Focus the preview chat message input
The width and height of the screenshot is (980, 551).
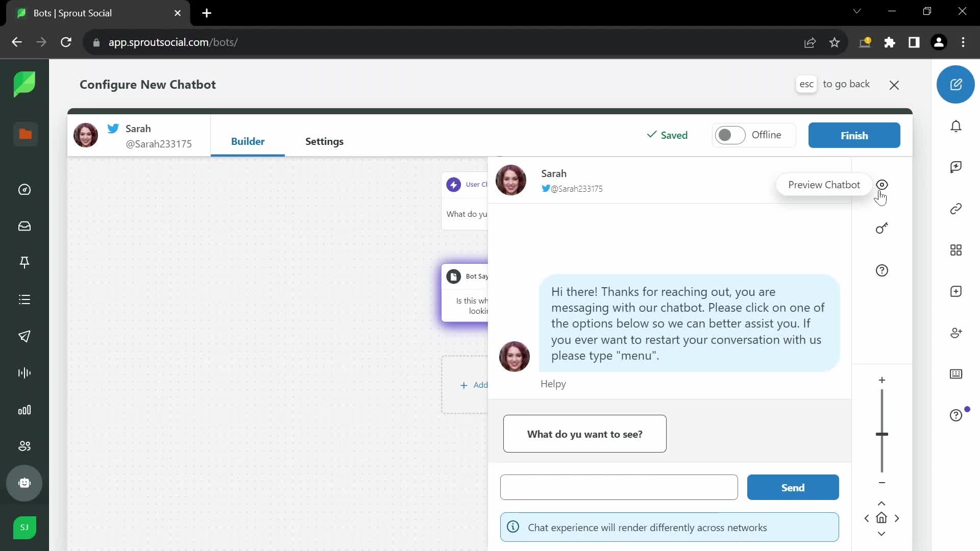pos(619,487)
